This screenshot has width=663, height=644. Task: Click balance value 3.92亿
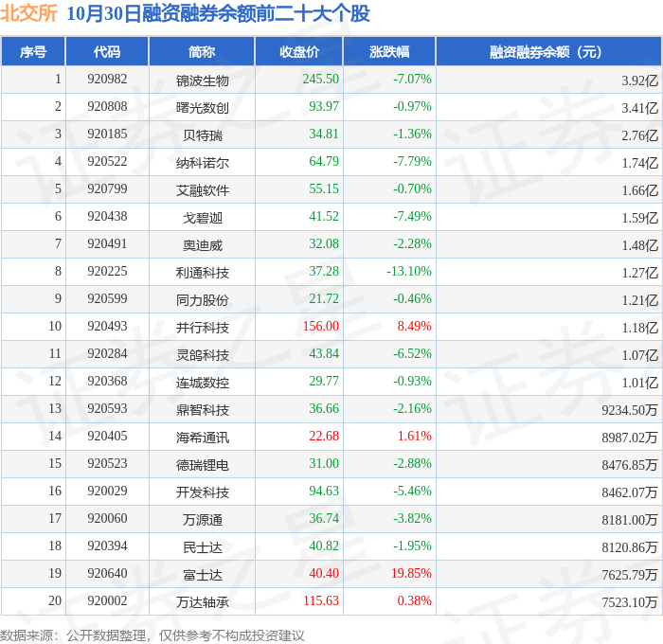point(639,80)
